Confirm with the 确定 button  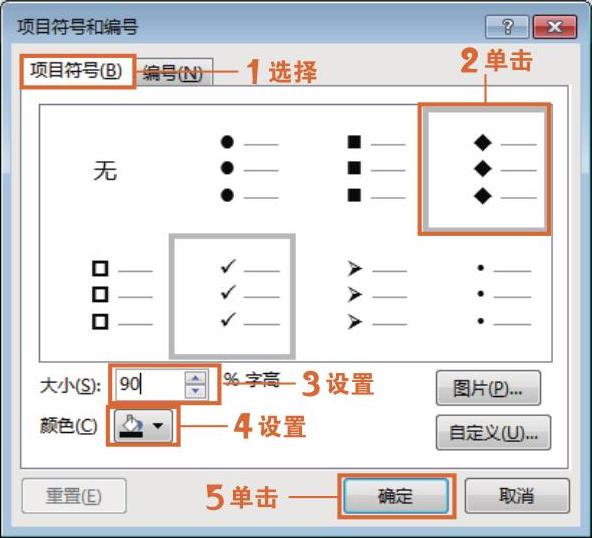[x=396, y=496]
